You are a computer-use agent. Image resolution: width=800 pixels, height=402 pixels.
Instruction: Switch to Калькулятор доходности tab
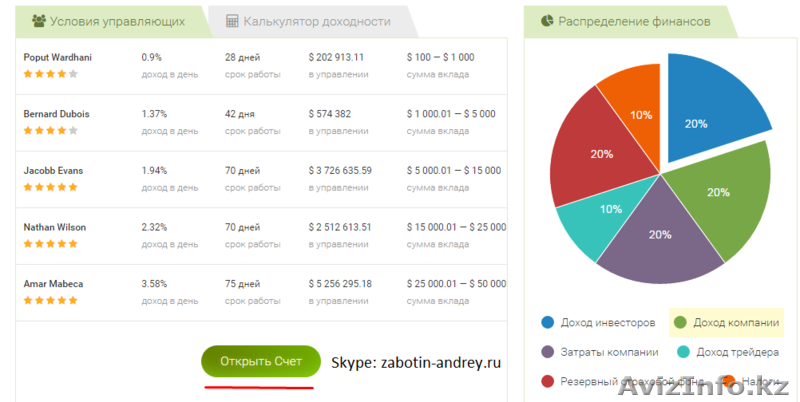[x=312, y=22]
